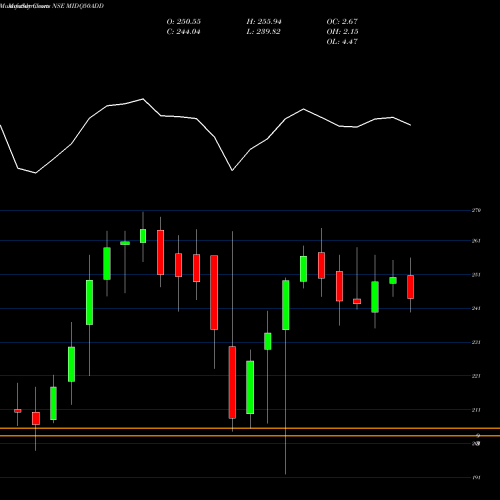Viewport: 500px width, 500px height.
Task: Click the OC: 2.67 reading
Action: [x=342, y=22]
